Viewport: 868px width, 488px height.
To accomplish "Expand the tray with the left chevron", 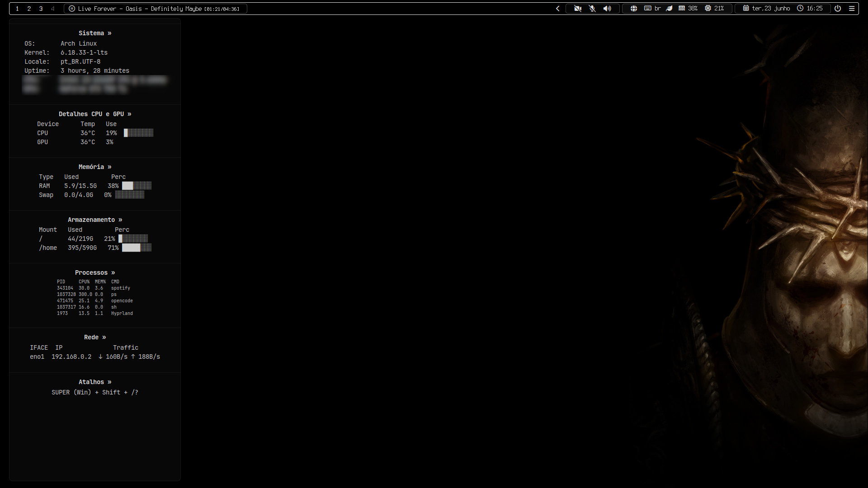I will coord(558,9).
